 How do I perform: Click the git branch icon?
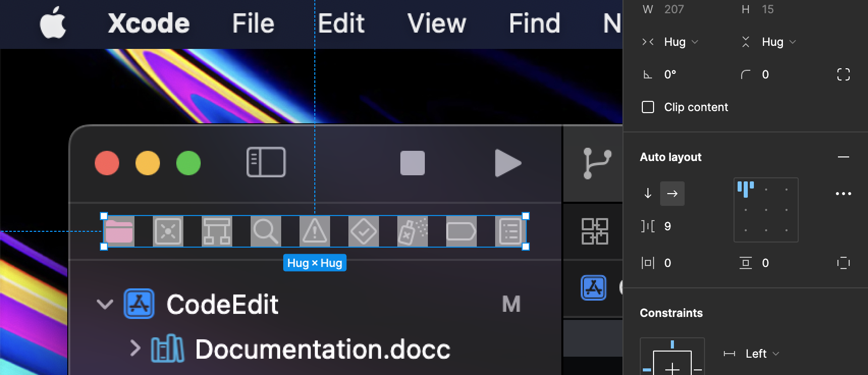[x=596, y=163]
